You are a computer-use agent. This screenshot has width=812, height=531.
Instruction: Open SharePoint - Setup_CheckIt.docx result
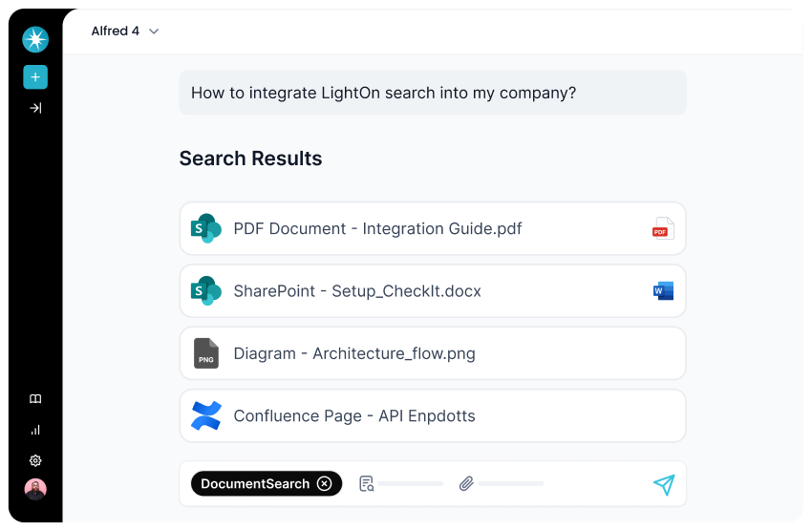coord(433,291)
